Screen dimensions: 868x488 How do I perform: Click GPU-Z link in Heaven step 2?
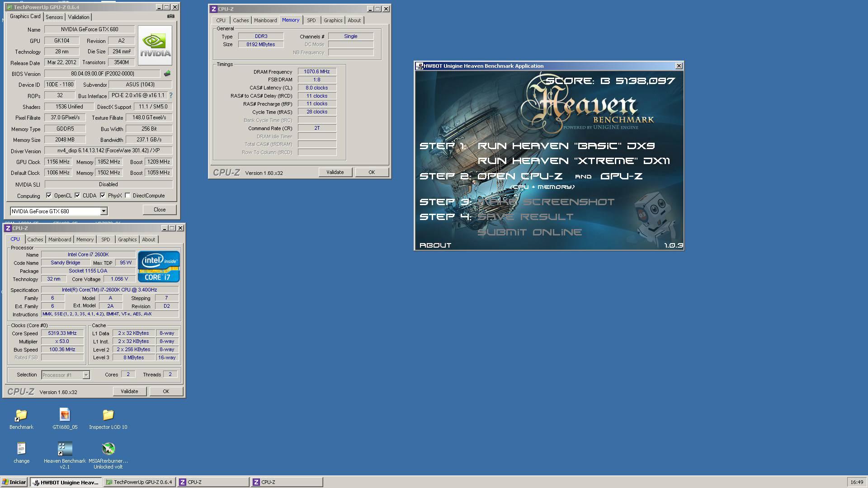[x=621, y=176]
